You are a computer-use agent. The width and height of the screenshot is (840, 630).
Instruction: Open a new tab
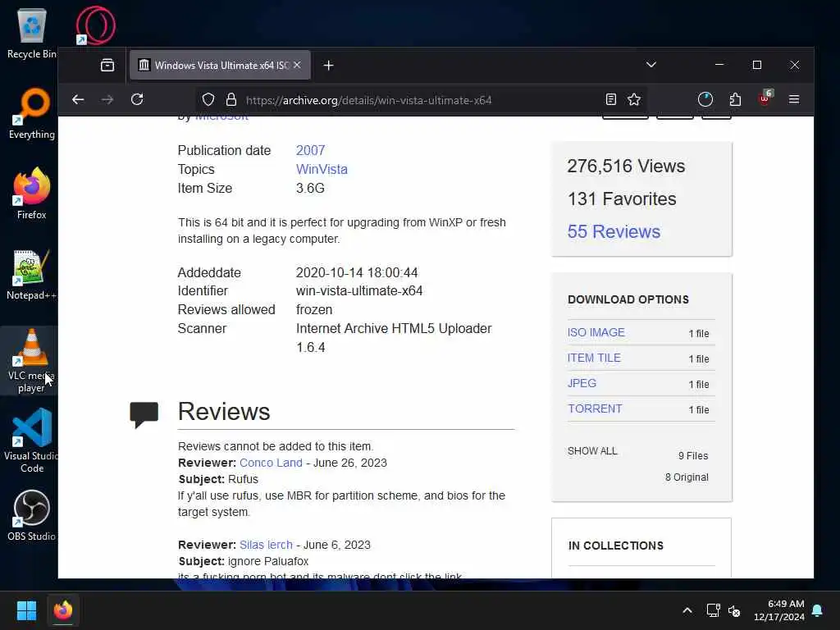click(x=328, y=66)
